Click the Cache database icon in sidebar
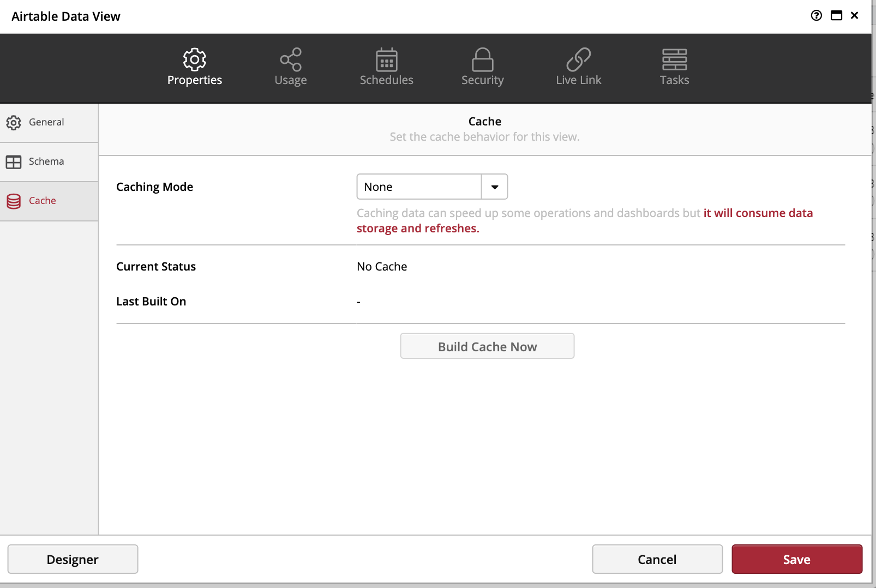The height and width of the screenshot is (588, 876). tap(14, 201)
